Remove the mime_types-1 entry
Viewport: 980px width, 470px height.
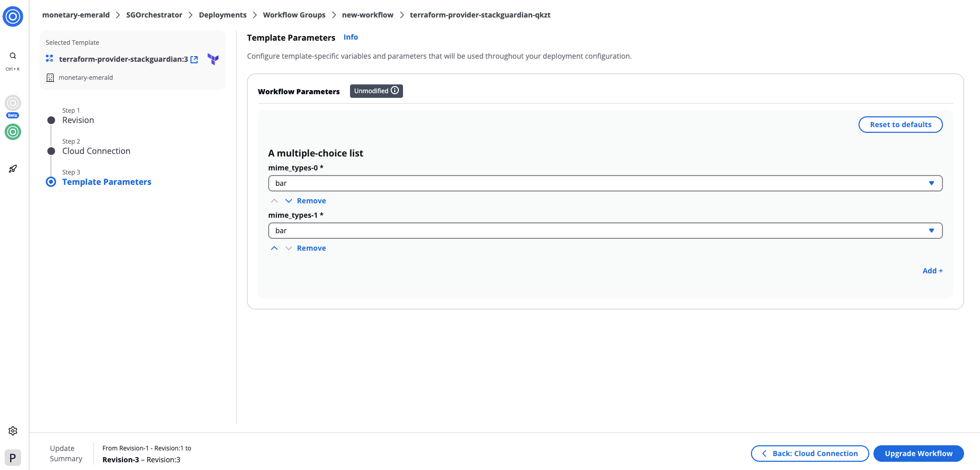point(311,248)
